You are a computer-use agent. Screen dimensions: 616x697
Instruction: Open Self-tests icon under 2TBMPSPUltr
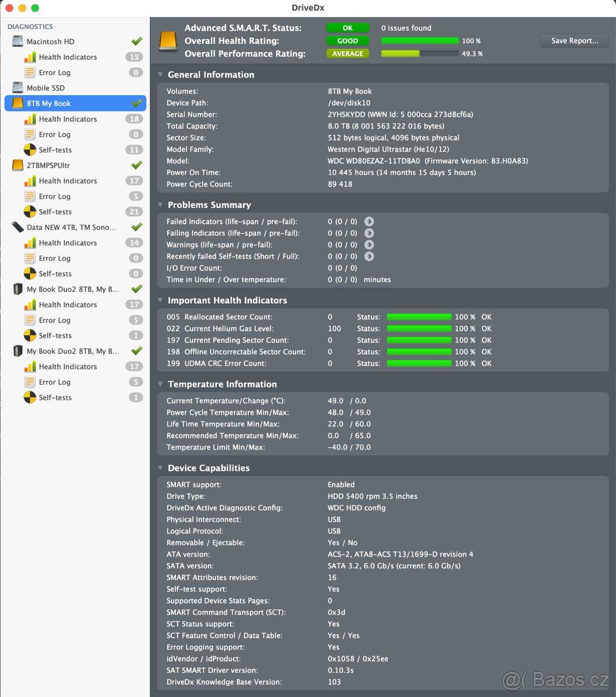tap(30, 211)
